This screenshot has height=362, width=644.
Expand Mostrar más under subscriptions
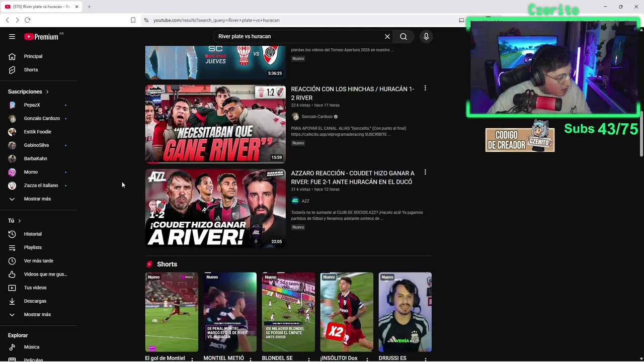pos(38,199)
